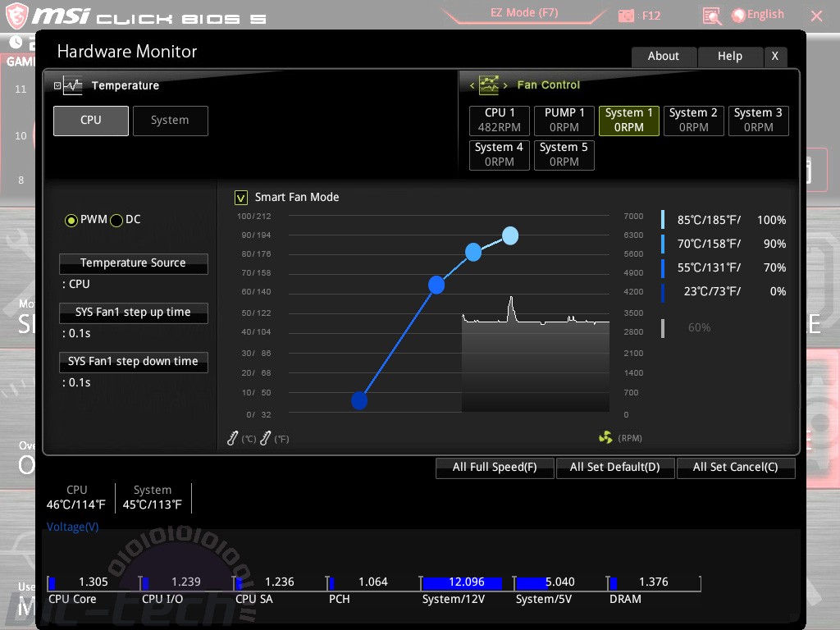Click the CPU 46°C/114°F temperature readout
Viewport: 840px width, 630px height.
(x=76, y=498)
